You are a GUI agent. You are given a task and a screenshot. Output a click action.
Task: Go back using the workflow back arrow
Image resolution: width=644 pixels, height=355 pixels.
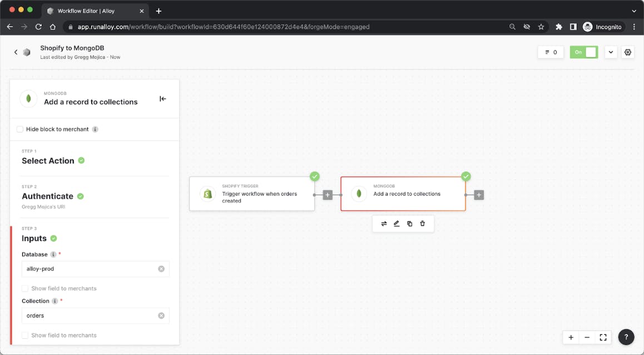[16, 52]
